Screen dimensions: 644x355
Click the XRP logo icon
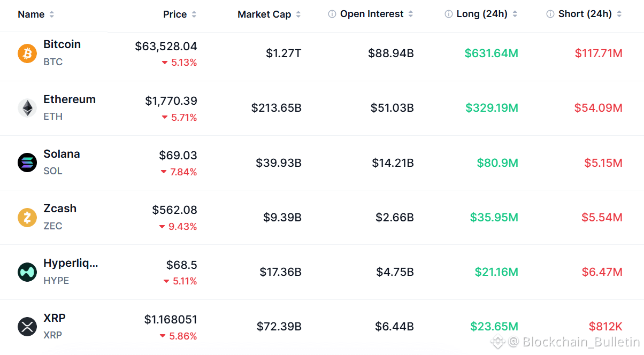[x=27, y=327]
